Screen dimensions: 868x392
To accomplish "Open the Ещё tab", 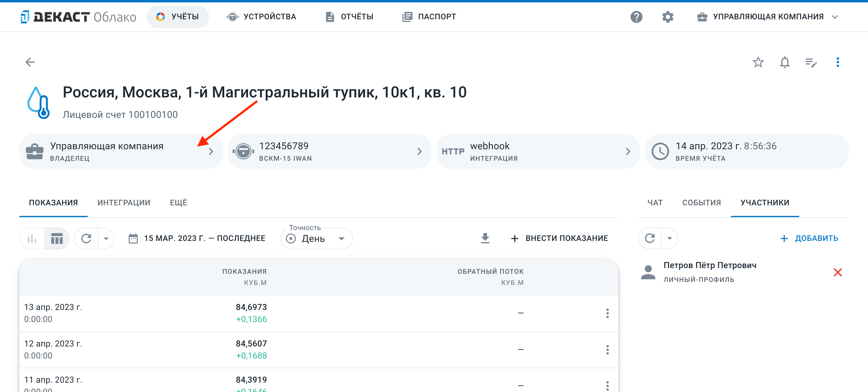I will coord(178,203).
